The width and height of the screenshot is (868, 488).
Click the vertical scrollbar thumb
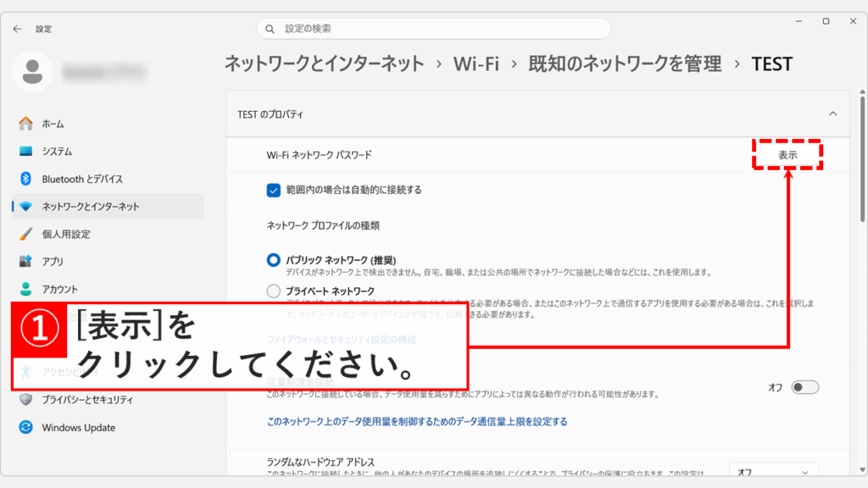tap(862, 158)
